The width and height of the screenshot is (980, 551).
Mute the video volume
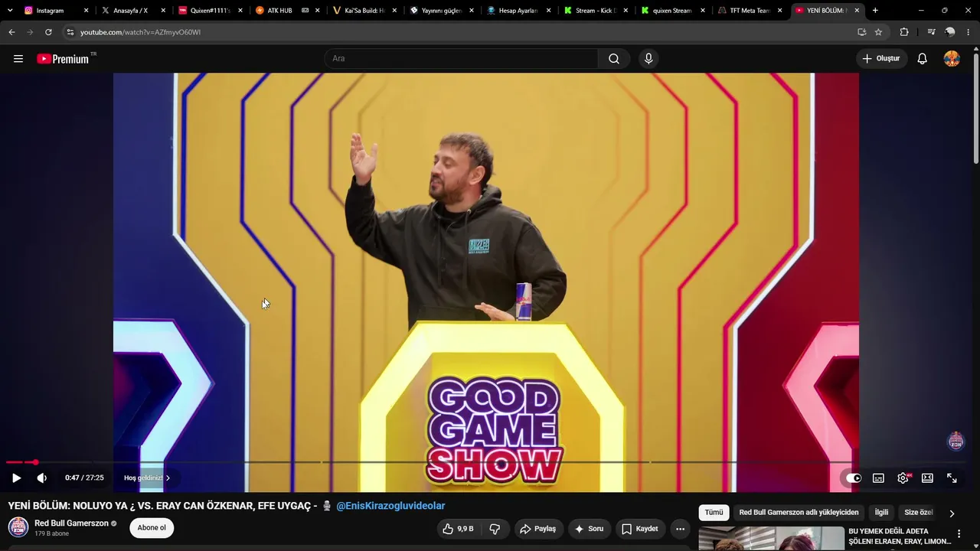point(42,478)
